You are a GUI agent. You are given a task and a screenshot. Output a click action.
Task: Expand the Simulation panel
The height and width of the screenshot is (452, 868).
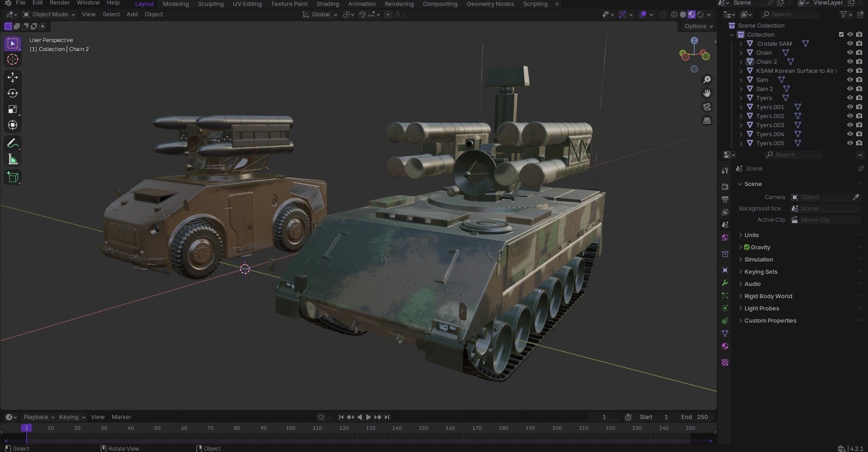pos(759,259)
